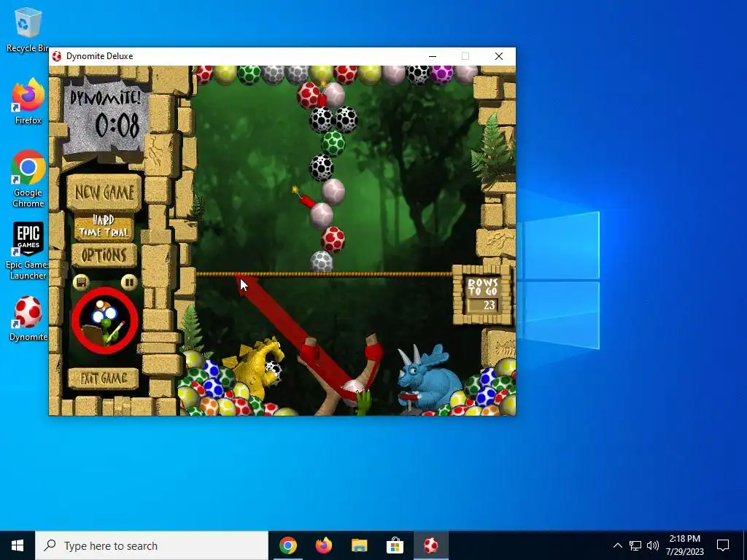This screenshot has width=747, height=560.
Task: Select the Firefox desktop shortcut
Action: point(28,102)
